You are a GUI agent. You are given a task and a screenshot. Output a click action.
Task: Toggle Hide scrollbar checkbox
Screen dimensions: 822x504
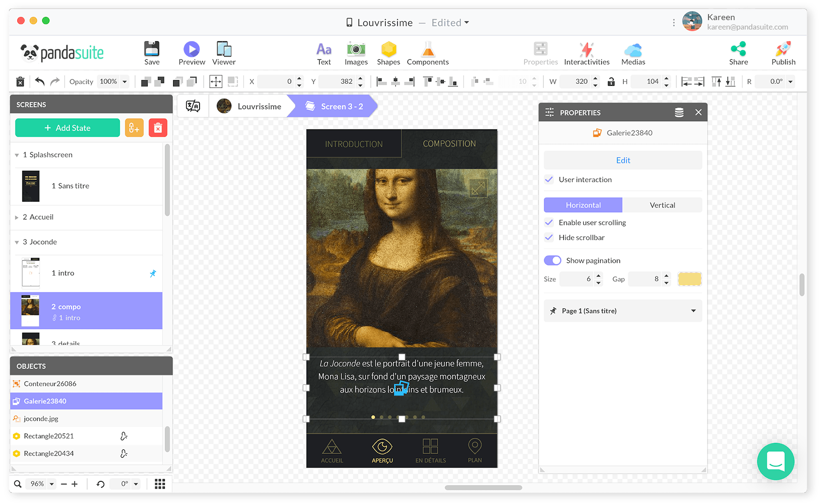coord(550,237)
